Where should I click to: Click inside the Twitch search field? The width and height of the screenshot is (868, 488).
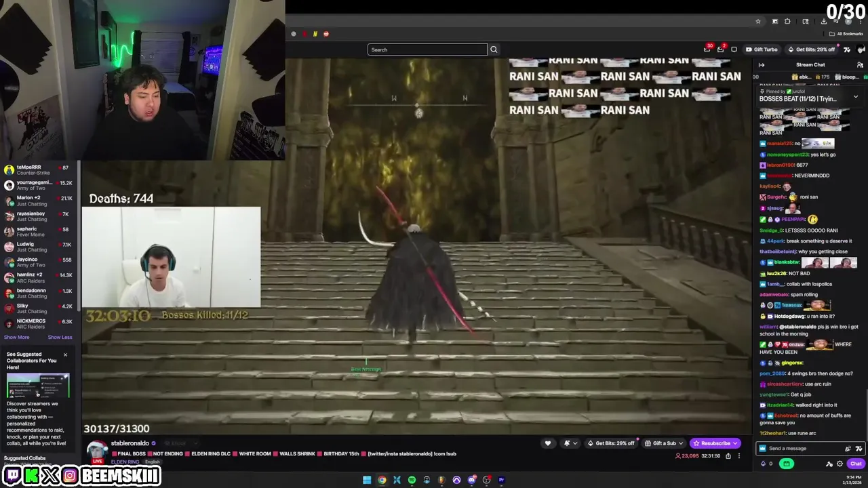tap(427, 49)
